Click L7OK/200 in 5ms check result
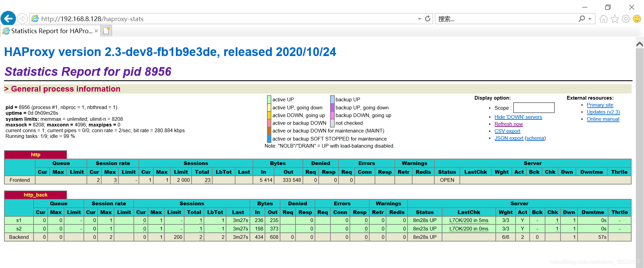Viewport: 644px width, 268px height. pos(469,220)
